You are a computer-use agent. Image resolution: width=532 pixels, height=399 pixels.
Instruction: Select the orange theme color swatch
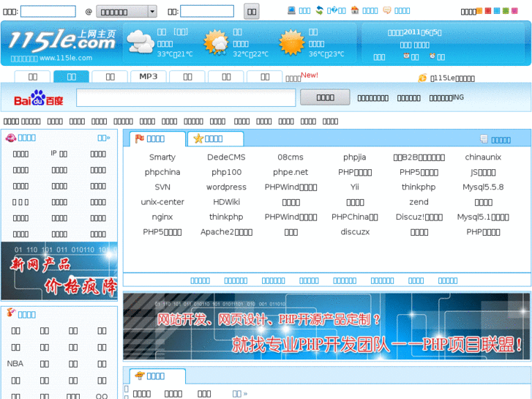point(479,11)
